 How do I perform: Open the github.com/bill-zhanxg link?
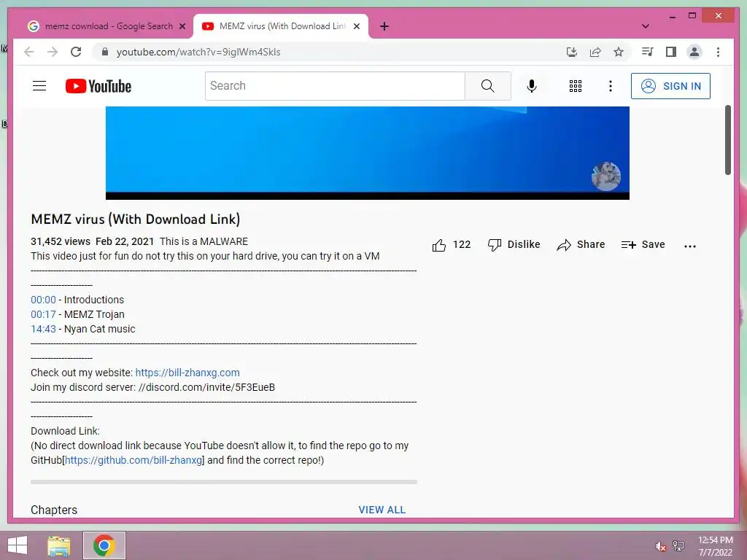point(133,460)
